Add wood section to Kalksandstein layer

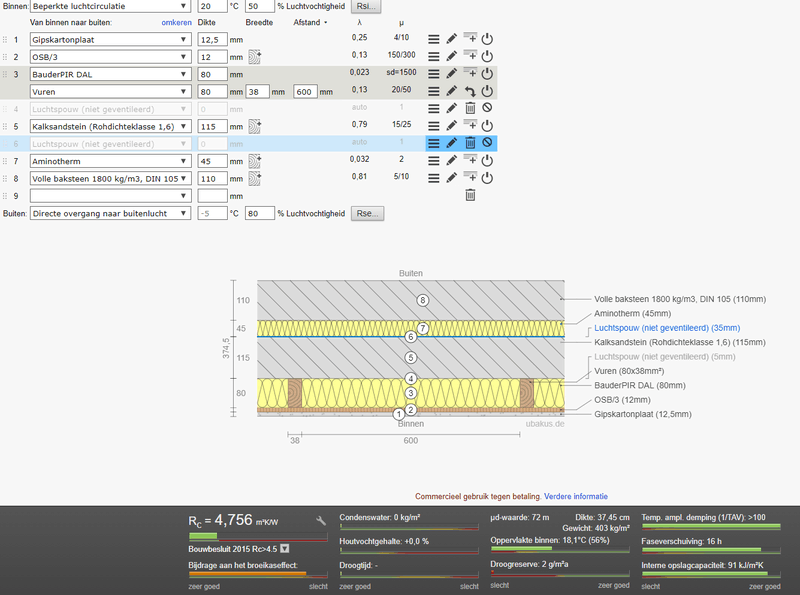point(255,126)
